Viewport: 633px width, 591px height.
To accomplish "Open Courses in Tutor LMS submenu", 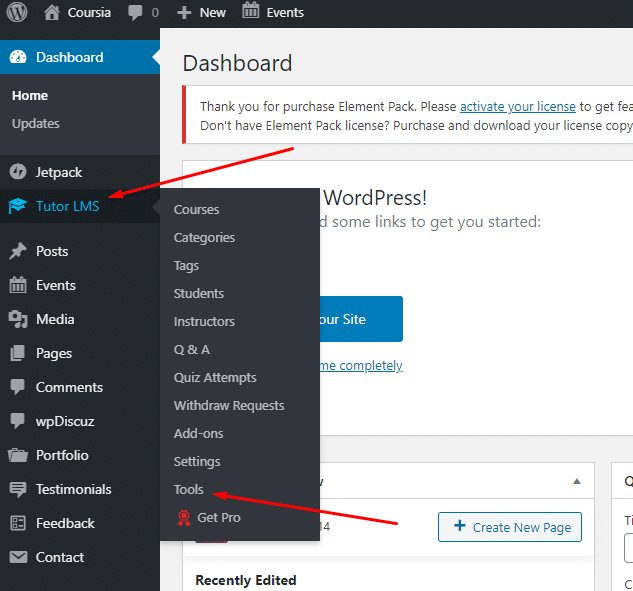I will tap(196, 210).
